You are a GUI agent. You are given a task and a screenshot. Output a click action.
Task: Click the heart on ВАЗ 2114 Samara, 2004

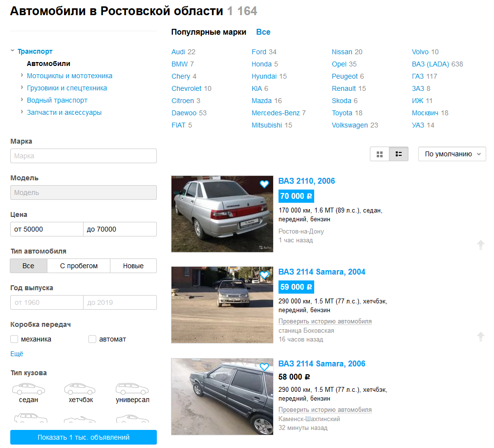[x=264, y=275]
